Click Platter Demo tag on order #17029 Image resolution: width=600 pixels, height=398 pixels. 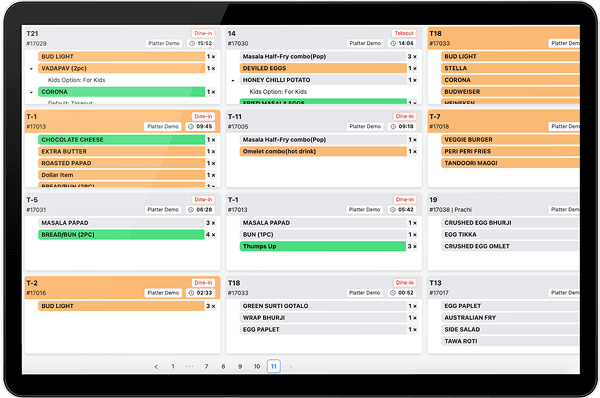164,44
